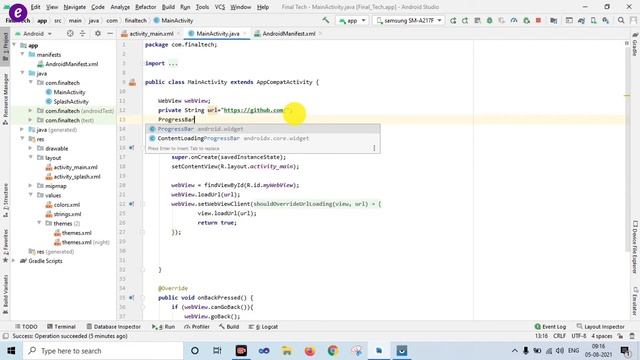Switch to the activity_main.xml editor tab

pyautogui.click(x=151, y=33)
